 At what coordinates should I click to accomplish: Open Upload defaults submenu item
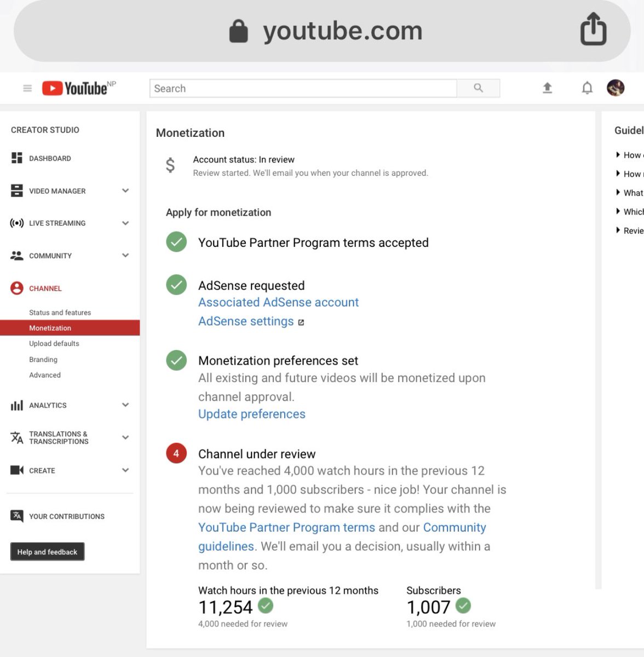[x=54, y=344]
